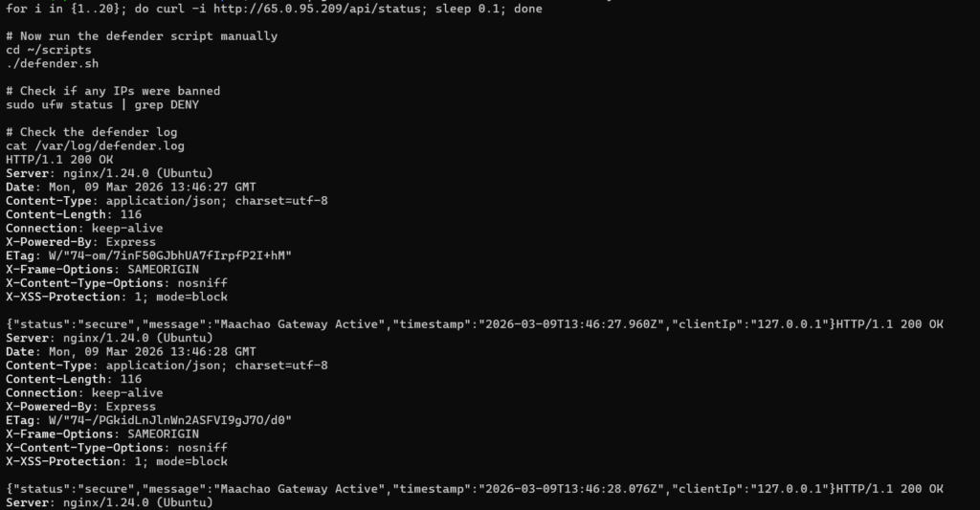Click the ETag value starting with W/"74-om/
The image size is (980, 510).
pos(168,256)
